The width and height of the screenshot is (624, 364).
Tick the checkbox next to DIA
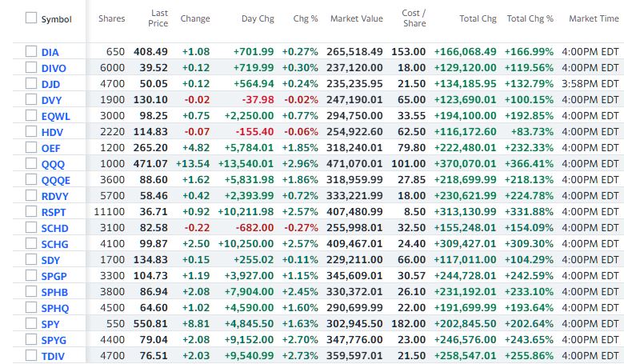pyautogui.click(x=31, y=52)
